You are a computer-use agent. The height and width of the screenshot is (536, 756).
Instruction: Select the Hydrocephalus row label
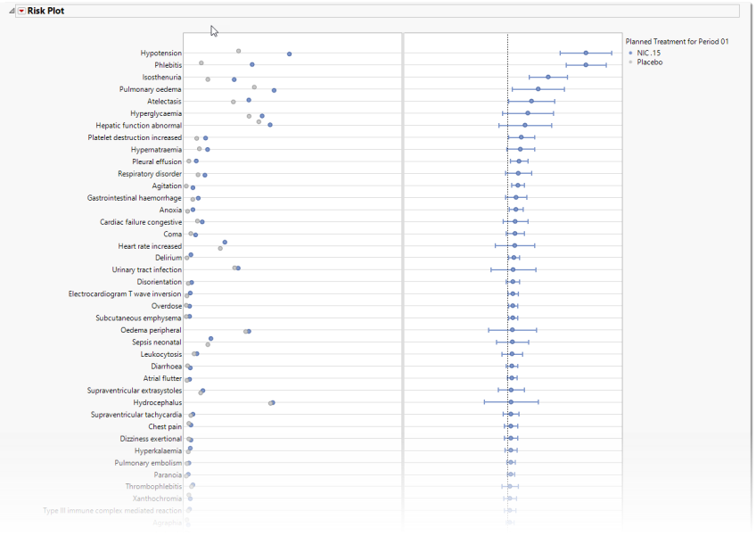(x=158, y=402)
